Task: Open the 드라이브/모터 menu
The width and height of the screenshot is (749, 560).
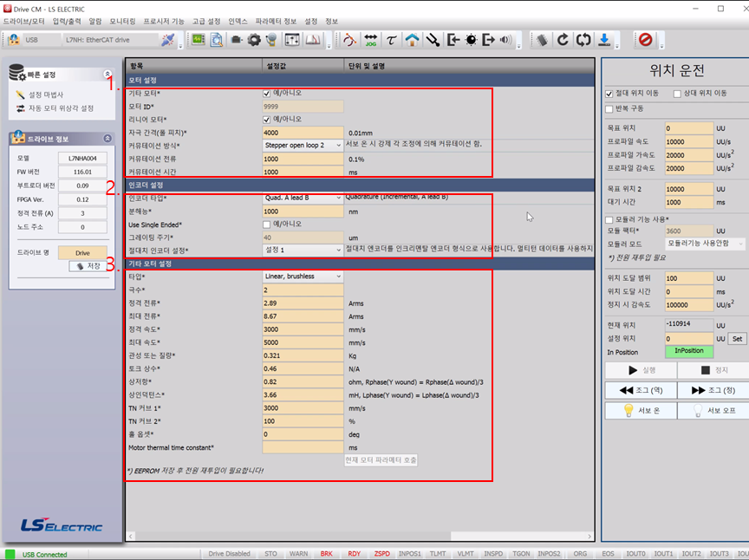Action: pyautogui.click(x=25, y=21)
